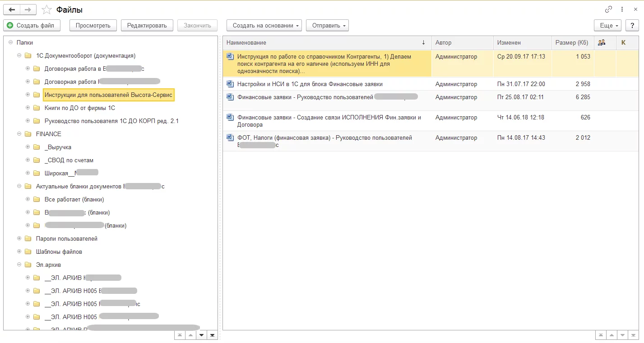The image size is (644, 343).
Task: Select the Инструкции для пользователей Высота-Сервис folder
Action: [x=109, y=95]
